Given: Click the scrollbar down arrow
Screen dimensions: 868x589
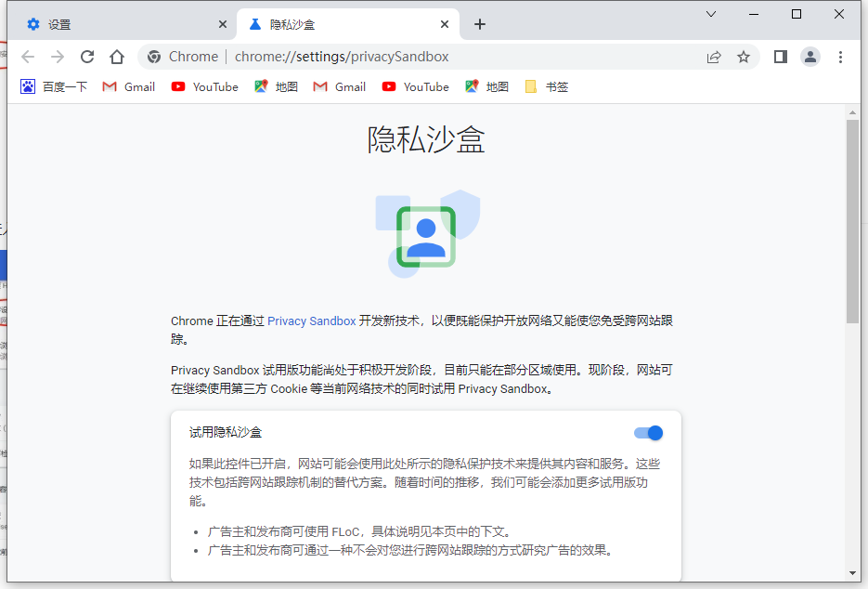Looking at the screenshot, I should pos(852,573).
